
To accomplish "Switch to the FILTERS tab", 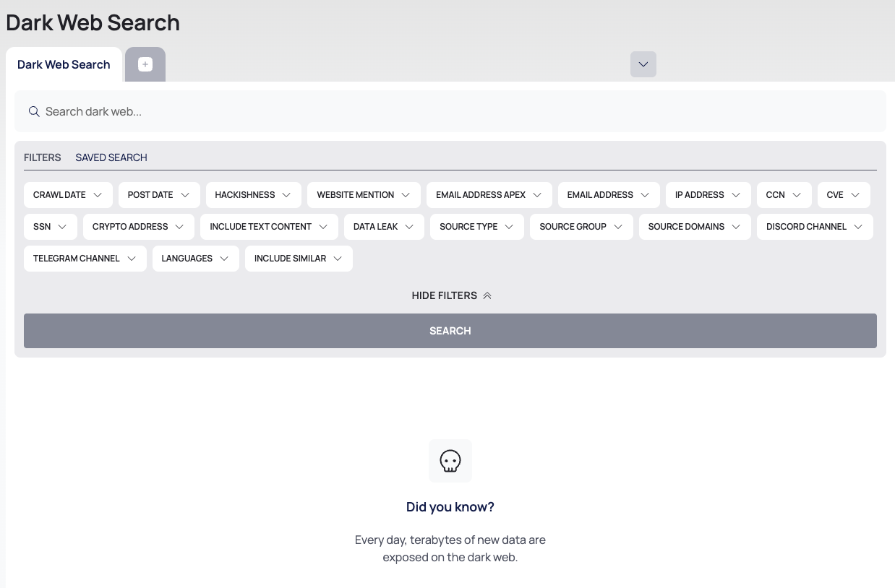I will click(x=43, y=157).
